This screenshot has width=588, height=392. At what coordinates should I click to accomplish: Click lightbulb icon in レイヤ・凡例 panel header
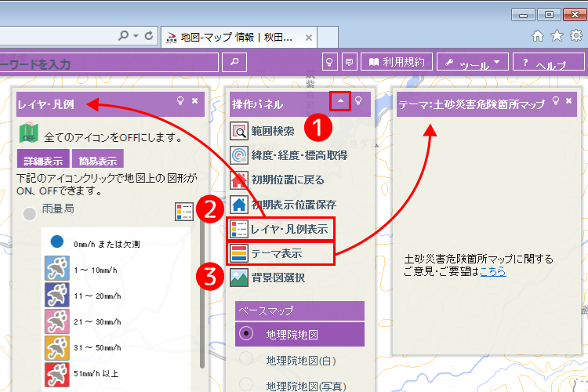tap(180, 100)
